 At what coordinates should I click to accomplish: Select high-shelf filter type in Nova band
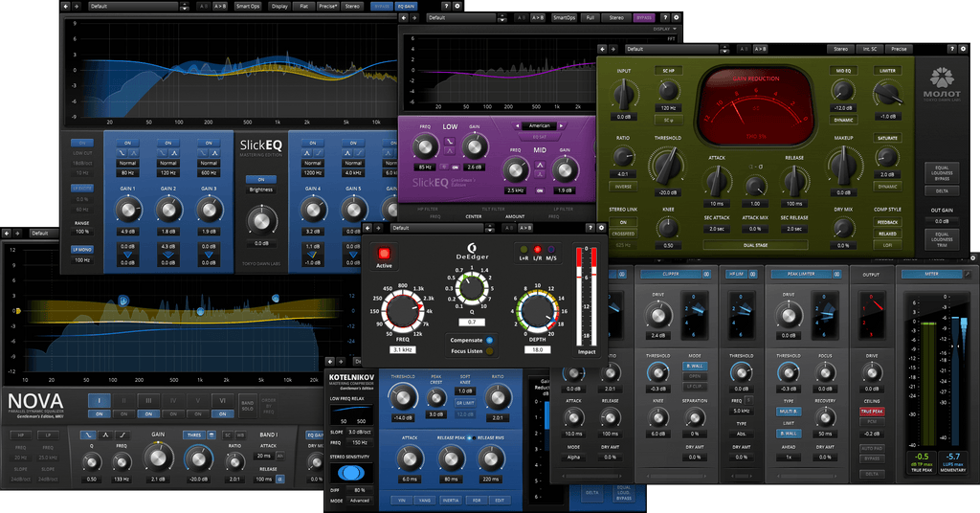click(123, 435)
